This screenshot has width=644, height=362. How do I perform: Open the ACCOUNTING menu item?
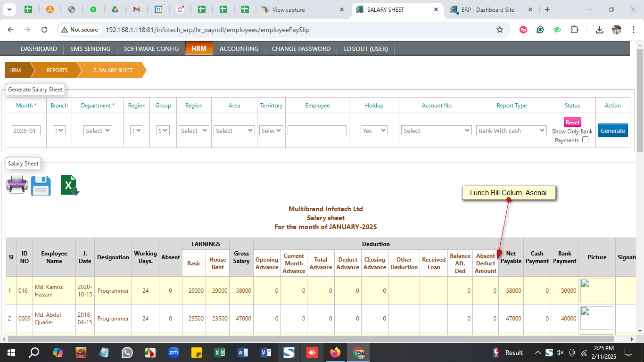(239, 49)
